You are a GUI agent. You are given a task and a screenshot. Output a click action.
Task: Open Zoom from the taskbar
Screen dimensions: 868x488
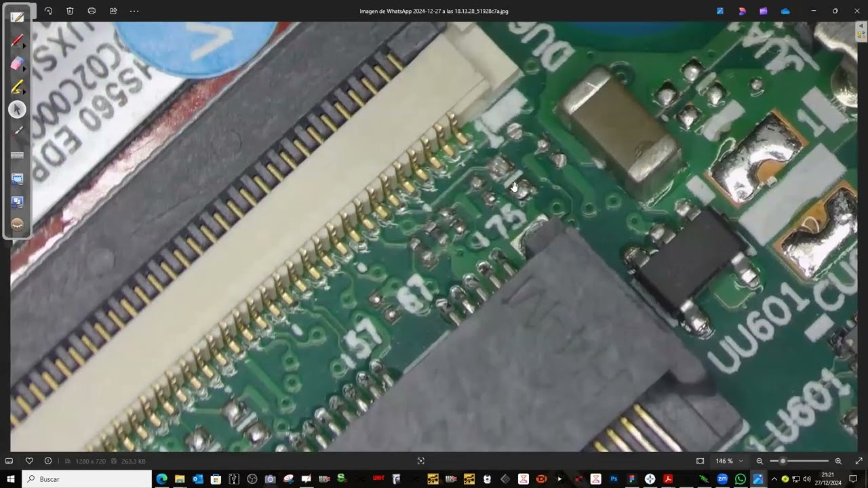coord(722,479)
